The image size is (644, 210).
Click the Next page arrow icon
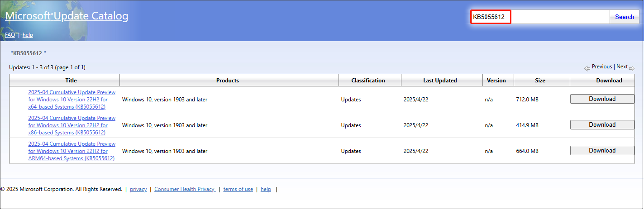[632, 68]
